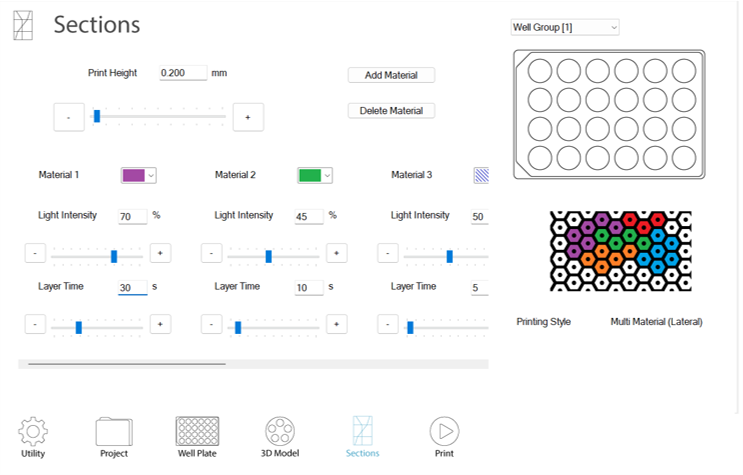Go to the Well Plate icon
743x475 pixels.
click(197, 431)
